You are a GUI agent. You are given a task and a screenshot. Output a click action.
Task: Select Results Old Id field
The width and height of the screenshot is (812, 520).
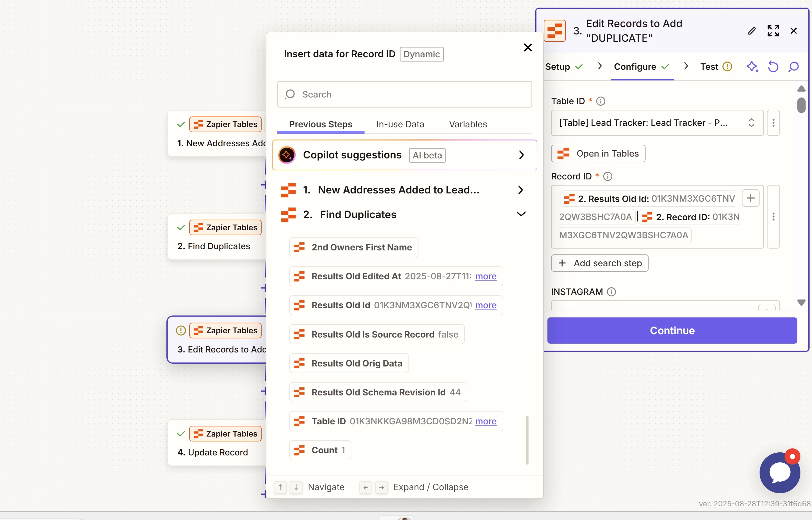pos(396,305)
